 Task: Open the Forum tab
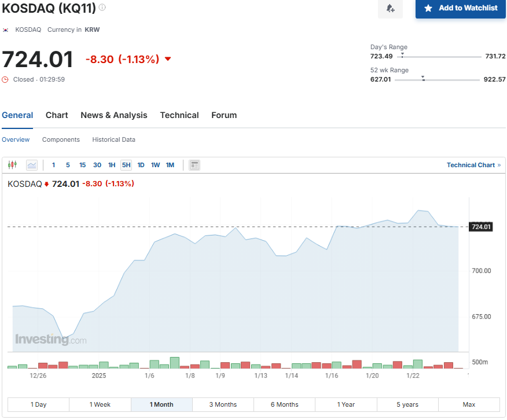tap(224, 115)
